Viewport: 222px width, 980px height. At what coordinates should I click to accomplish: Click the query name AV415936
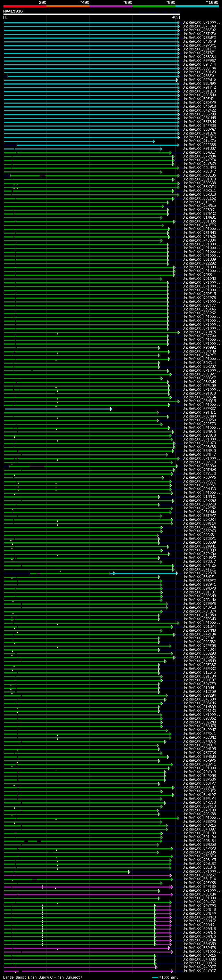click(13, 11)
